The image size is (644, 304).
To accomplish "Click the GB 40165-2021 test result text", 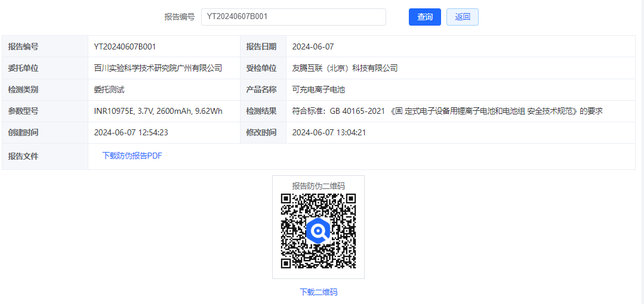I will point(447,111).
